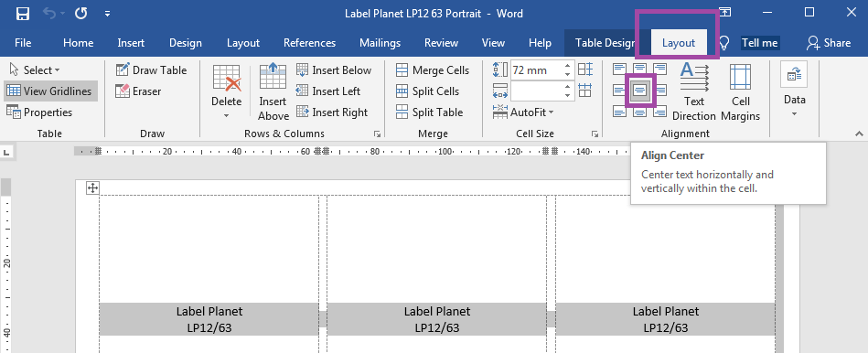868x353 pixels.
Task: Click Align Center Right icon
Action: coord(659,91)
